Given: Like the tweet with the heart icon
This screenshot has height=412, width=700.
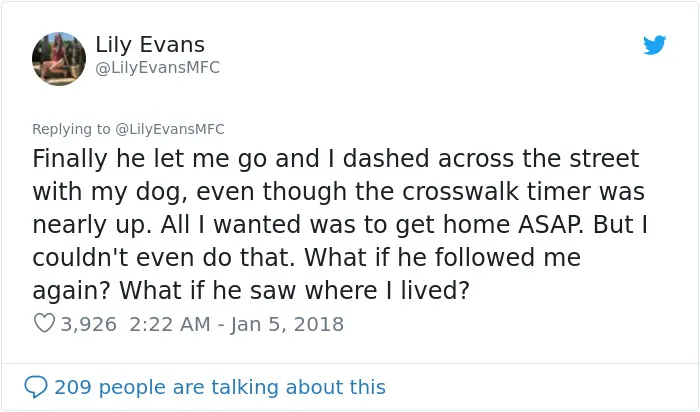Looking at the screenshot, I should (x=44, y=323).
